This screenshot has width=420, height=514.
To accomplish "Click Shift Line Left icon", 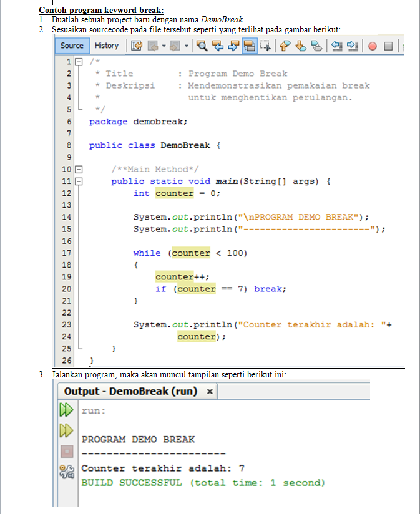I will point(336,46).
